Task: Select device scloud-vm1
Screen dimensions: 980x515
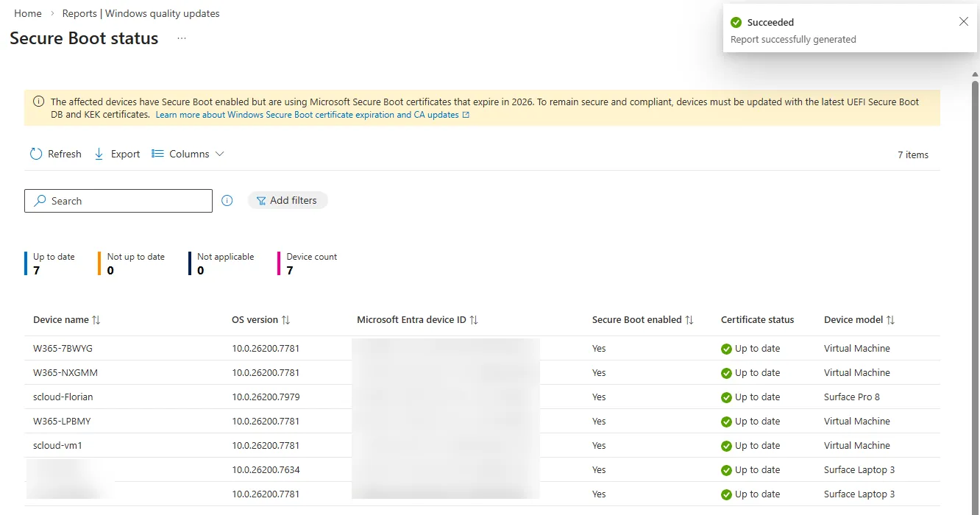Action: click(58, 446)
